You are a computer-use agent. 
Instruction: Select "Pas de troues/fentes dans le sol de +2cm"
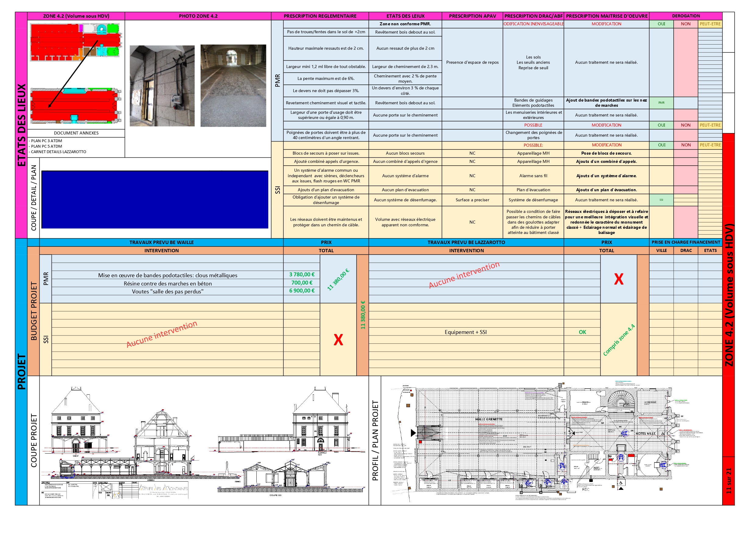[326, 32]
